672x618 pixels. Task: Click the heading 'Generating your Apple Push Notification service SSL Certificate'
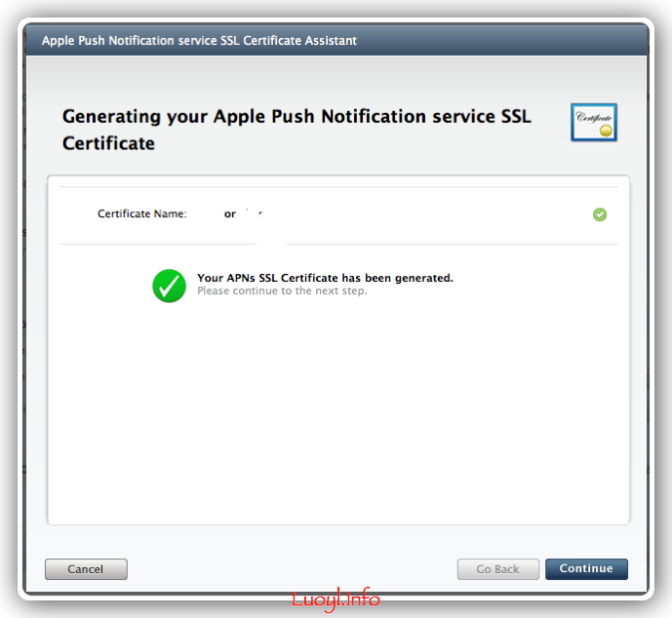[296, 130]
